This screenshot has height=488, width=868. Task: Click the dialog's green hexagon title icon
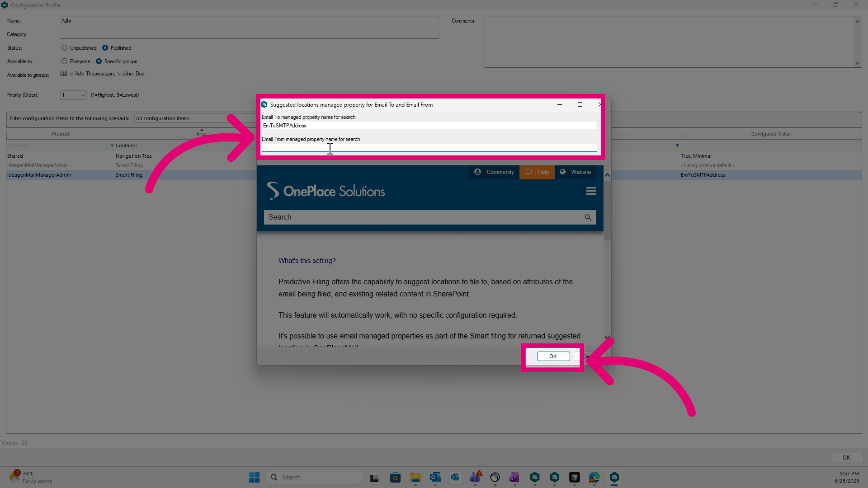tap(264, 104)
